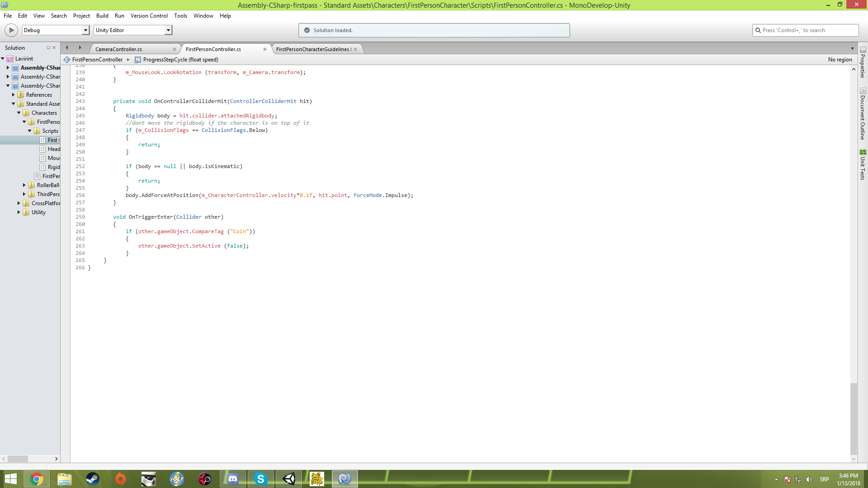Select the Head script file icon
Image resolution: width=868 pixels, height=488 pixels.
pyautogui.click(x=42, y=149)
